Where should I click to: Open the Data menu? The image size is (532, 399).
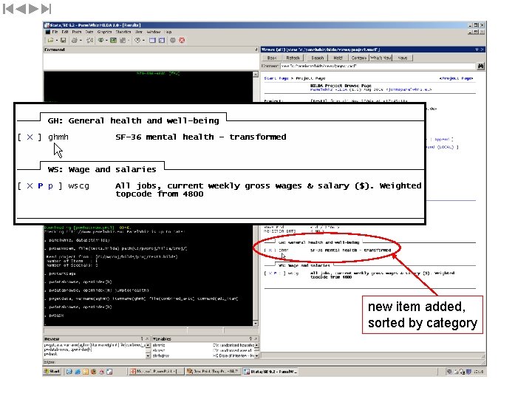[89, 32]
